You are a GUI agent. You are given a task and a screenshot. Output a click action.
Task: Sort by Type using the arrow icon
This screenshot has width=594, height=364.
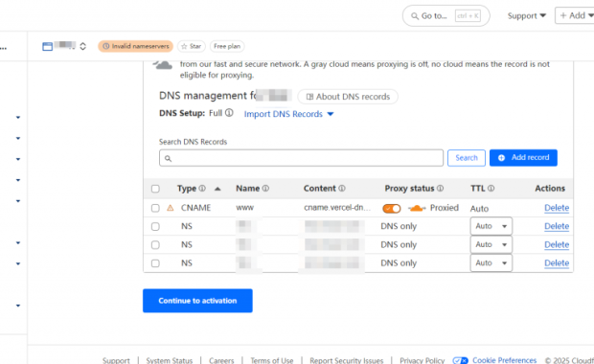(217, 189)
